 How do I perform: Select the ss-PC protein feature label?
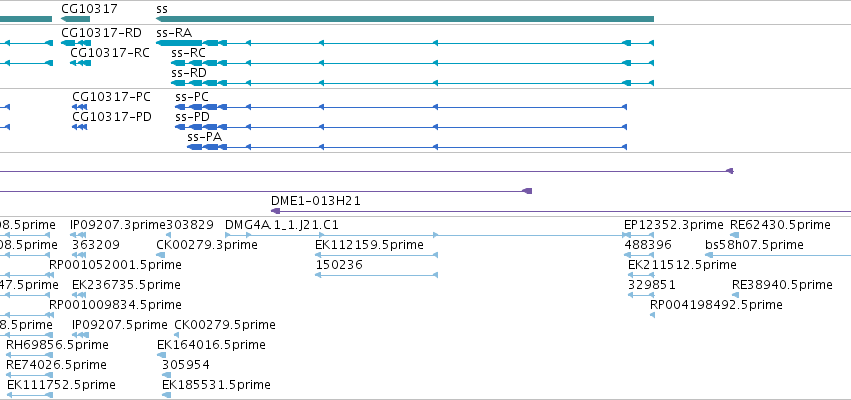point(192,97)
